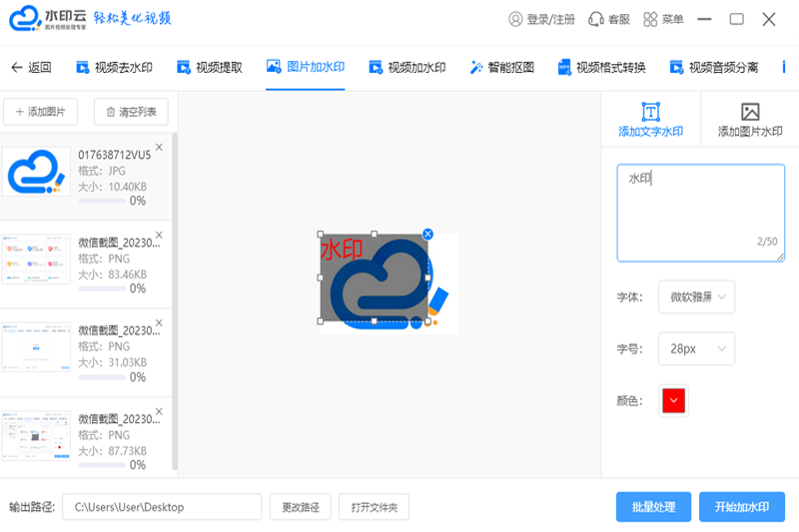The height and width of the screenshot is (532, 799).
Task: Click the 输出路径 output path field
Action: click(162, 507)
